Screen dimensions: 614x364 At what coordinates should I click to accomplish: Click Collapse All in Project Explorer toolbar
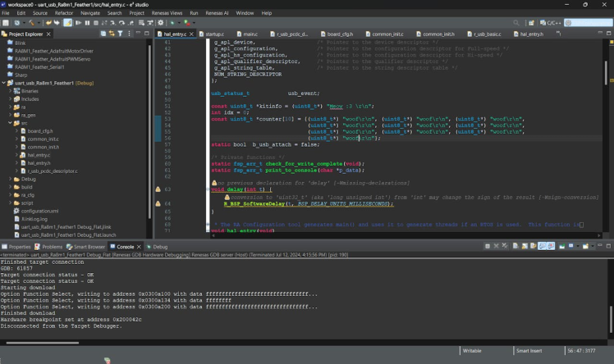pyautogui.click(x=102, y=34)
